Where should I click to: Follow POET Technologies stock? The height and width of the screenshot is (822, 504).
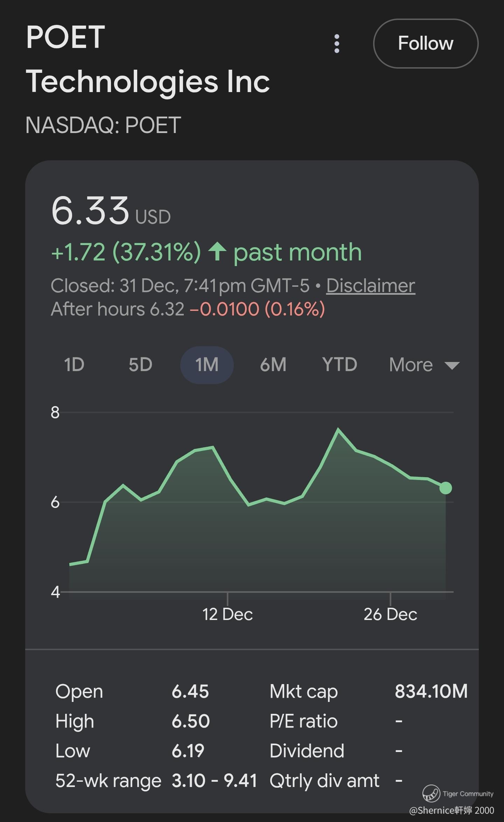pyautogui.click(x=426, y=43)
